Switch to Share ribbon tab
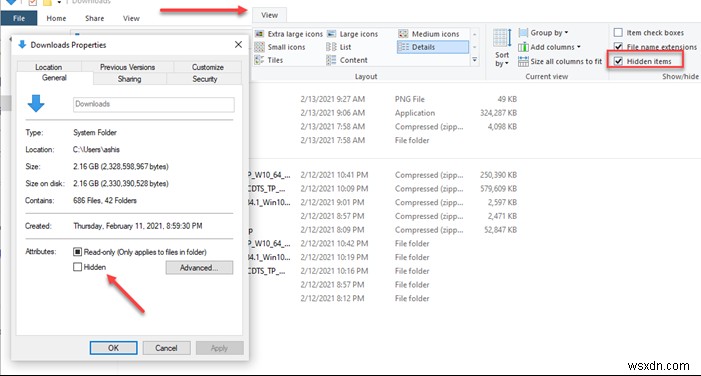Screen dimensions: 701x376 click(x=94, y=18)
